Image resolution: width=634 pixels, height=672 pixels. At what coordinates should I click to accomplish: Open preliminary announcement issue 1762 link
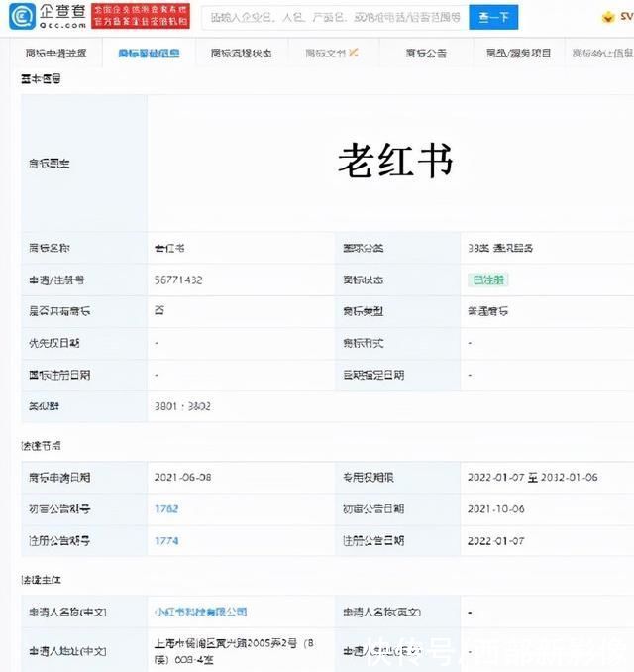pos(166,509)
